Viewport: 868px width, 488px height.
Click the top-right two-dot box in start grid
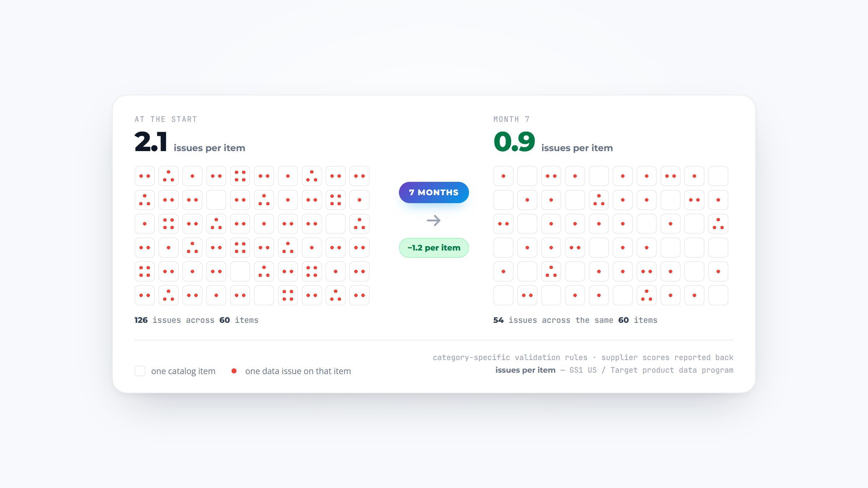359,176
